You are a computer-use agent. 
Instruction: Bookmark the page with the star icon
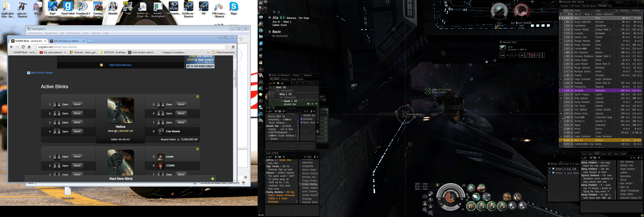(x=226, y=47)
